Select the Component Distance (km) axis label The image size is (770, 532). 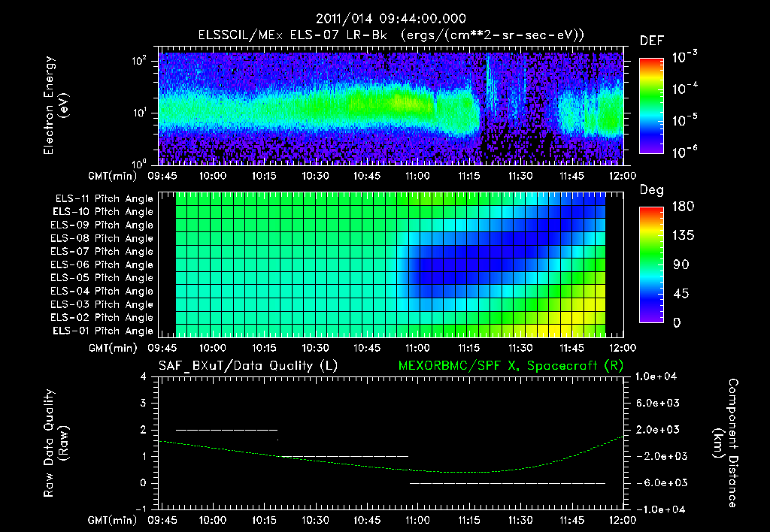726,443
